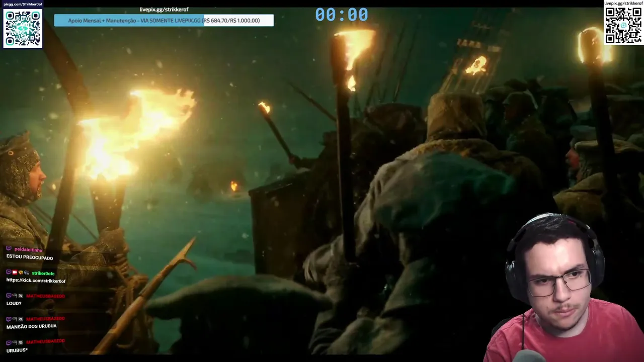Click the Twitch badge beside striker0ofc
Screen dimensions: 644x362
point(9,273)
